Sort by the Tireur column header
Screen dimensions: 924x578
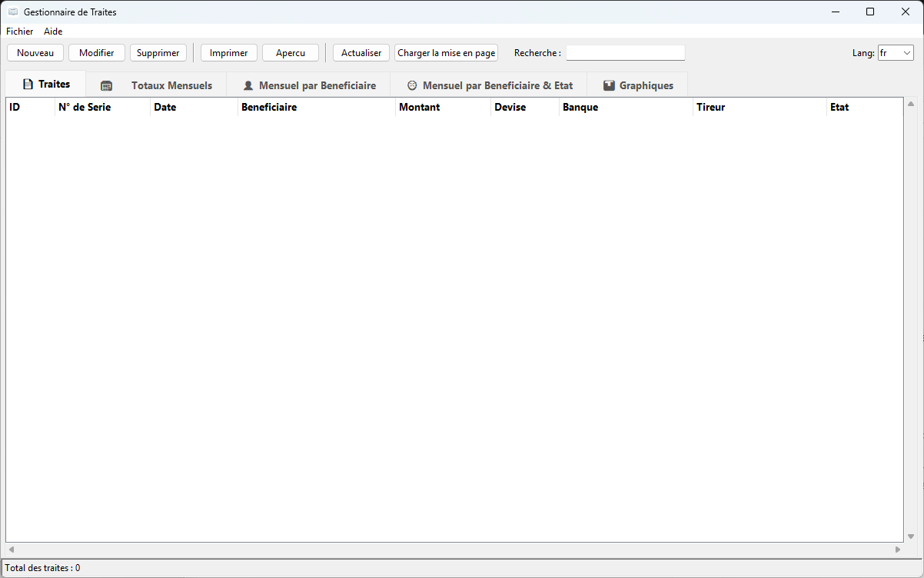[x=760, y=107]
